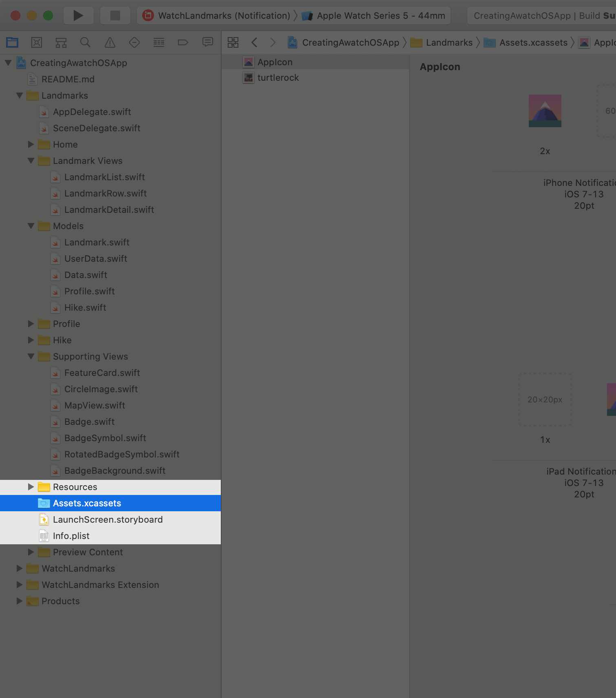The width and height of the screenshot is (616, 698).
Task: Collapse the Landmark Views folder
Action: (x=31, y=161)
